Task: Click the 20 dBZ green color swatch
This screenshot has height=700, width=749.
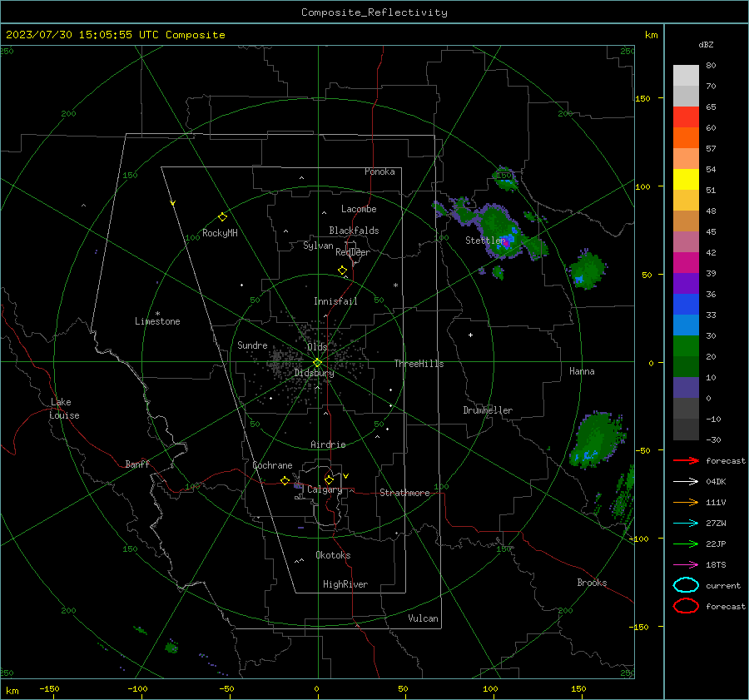Action: tap(686, 346)
